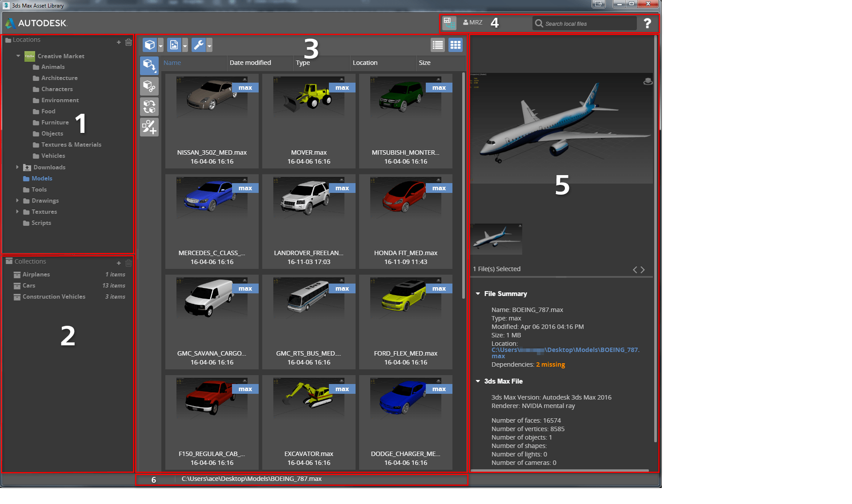The height and width of the screenshot is (504, 852).
Task: Select the GMC_RTS_BUS_MED thumbnail
Action: tap(309, 321)
